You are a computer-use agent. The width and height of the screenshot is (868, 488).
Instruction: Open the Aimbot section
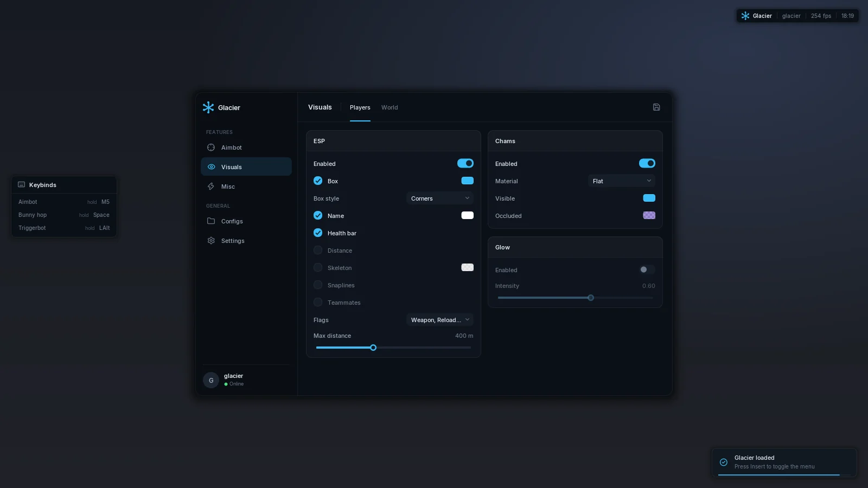(x=246, y=147)
